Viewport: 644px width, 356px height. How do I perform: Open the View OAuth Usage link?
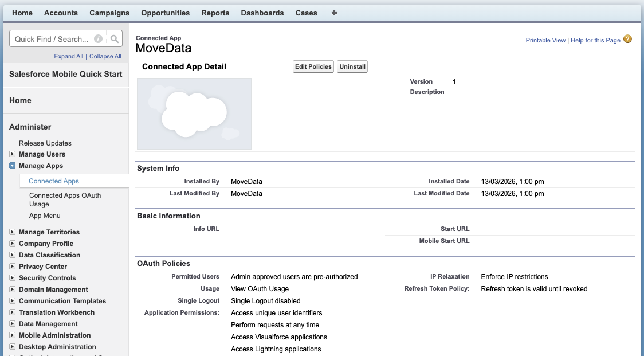coord(260,289)
